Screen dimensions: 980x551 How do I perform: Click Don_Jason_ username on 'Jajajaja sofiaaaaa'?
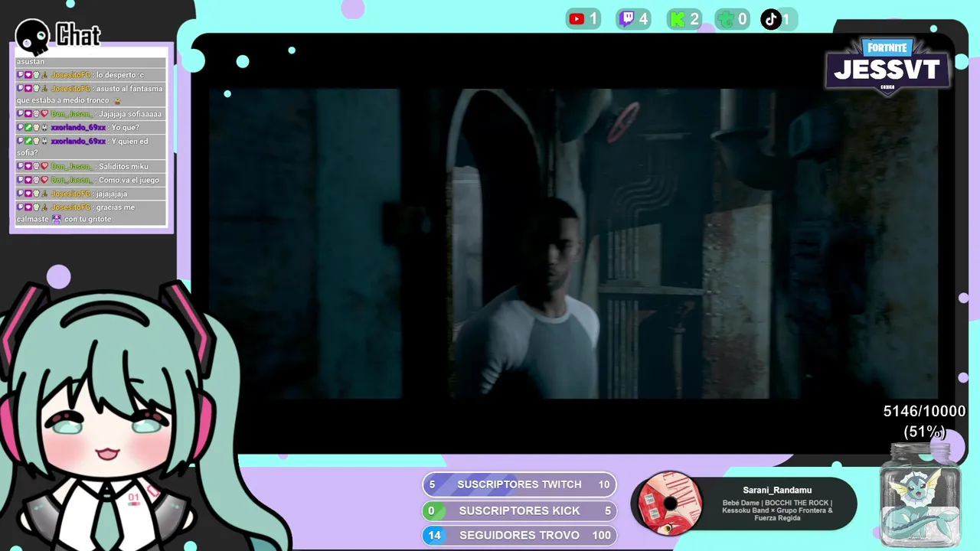click(x=72, y=114)
